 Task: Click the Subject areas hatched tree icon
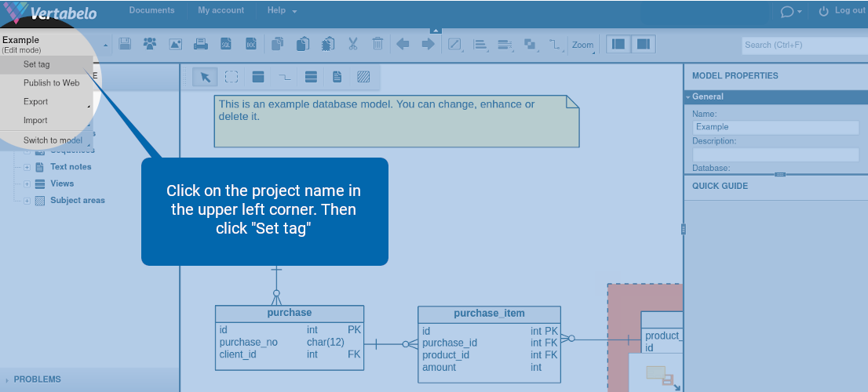tap(40, 201)
